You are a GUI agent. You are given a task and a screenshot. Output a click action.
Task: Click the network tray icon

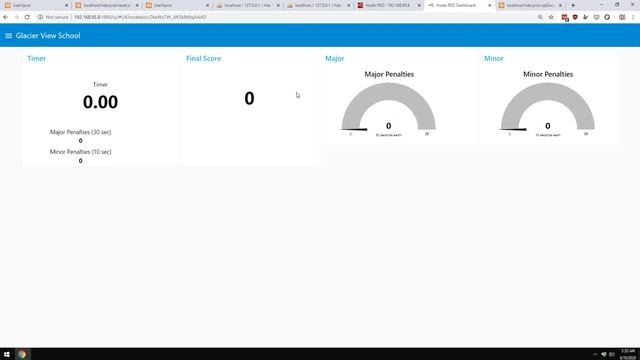pos(603,354)
